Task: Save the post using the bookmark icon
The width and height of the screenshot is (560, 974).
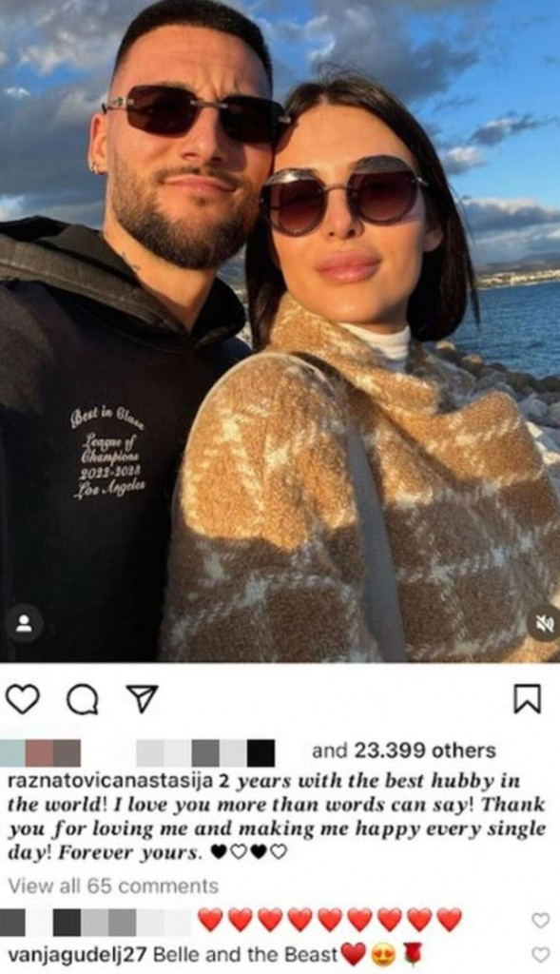Action: click(x=527, y=699)
